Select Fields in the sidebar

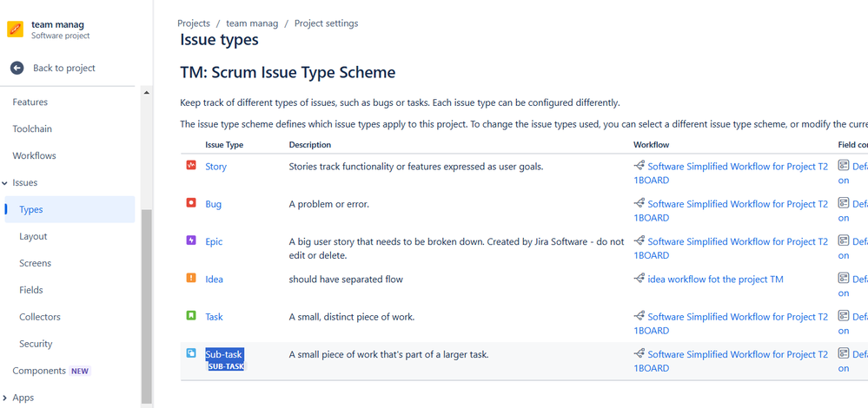(x=31, y=290)
